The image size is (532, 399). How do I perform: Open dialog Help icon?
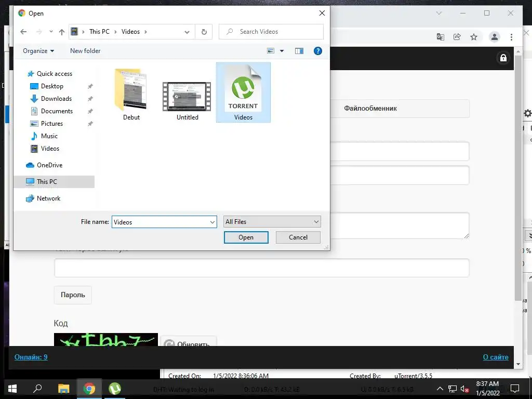(317, 51)
